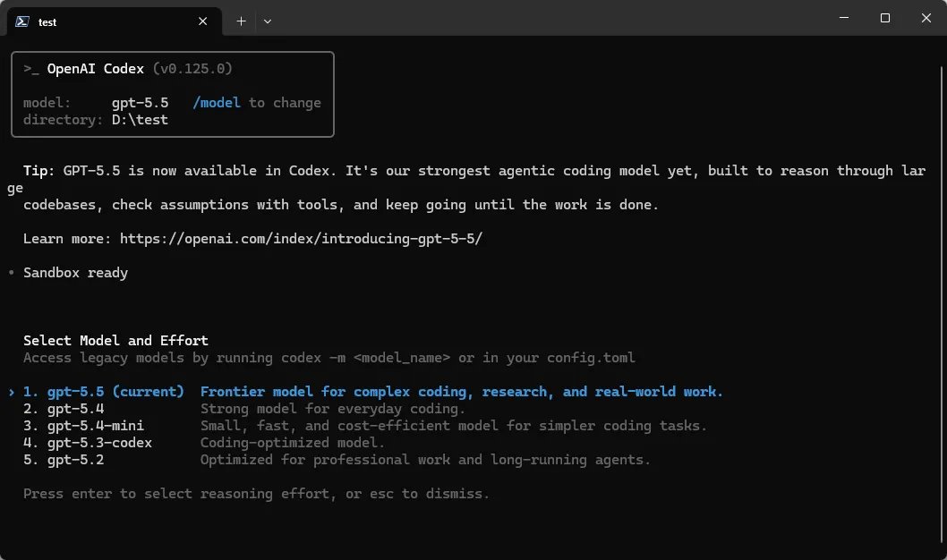
Task: Close the test terminal tab
Action: pos(203,21)
